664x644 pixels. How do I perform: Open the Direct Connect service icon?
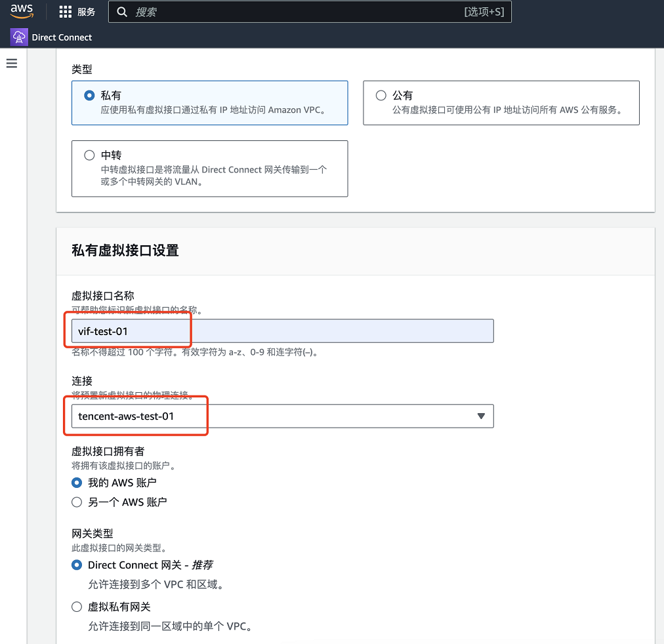click(x=19, y=37)
